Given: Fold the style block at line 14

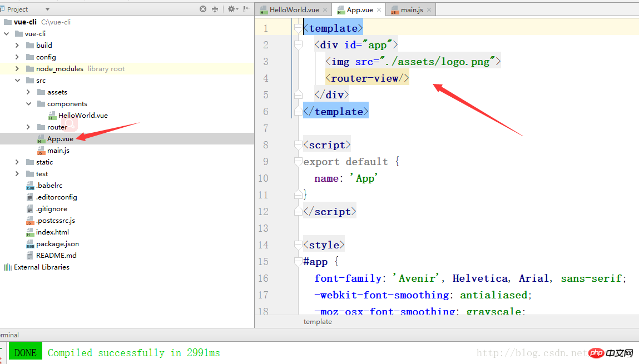Looking at the screenshot, I should click(x=298, y=245).
